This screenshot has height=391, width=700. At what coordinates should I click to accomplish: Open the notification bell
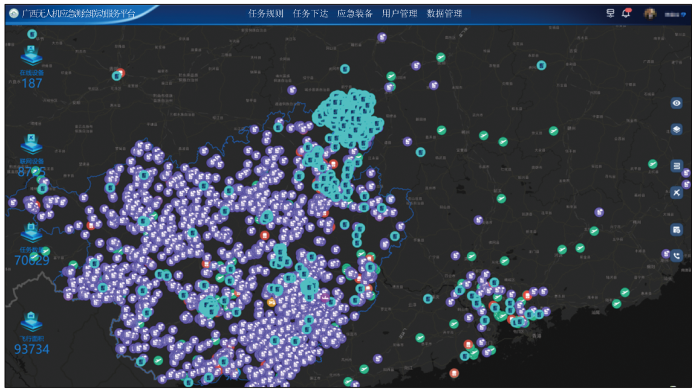click(626, 13)
